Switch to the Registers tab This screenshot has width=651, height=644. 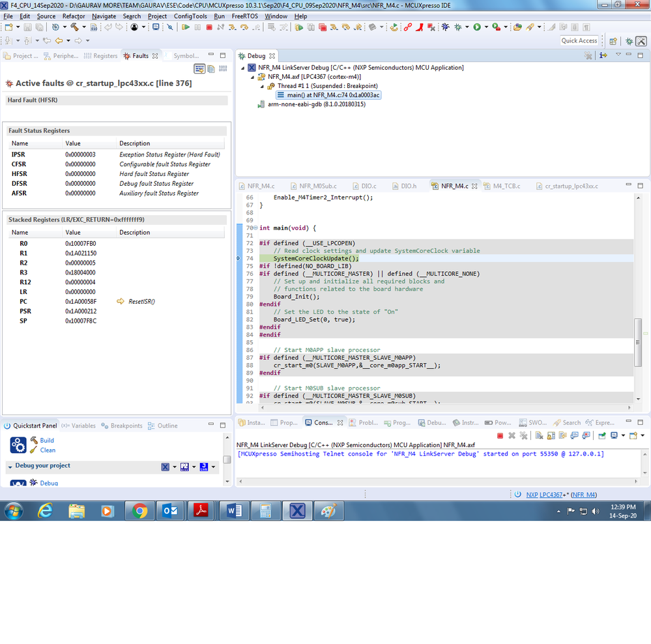point(101,55)
